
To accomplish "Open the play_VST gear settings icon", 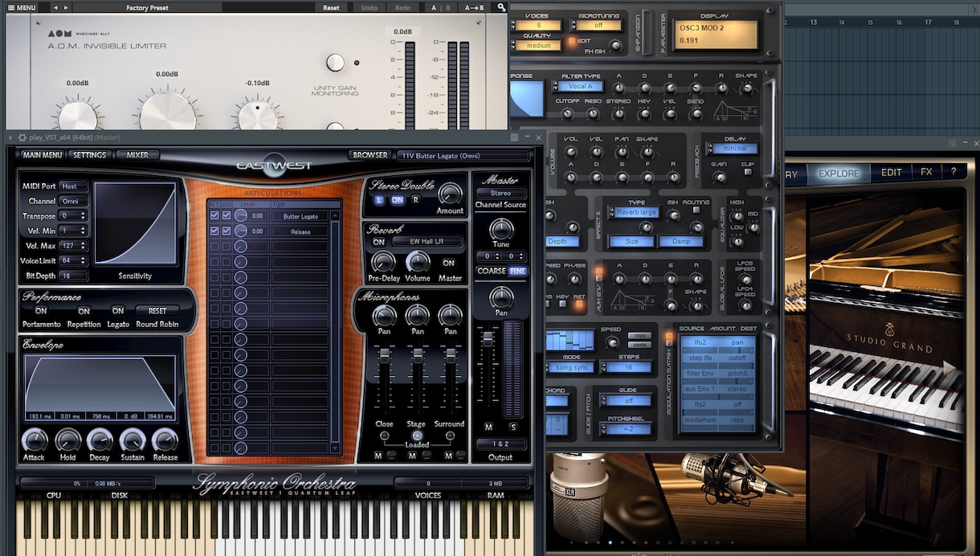I will (22, 137).
